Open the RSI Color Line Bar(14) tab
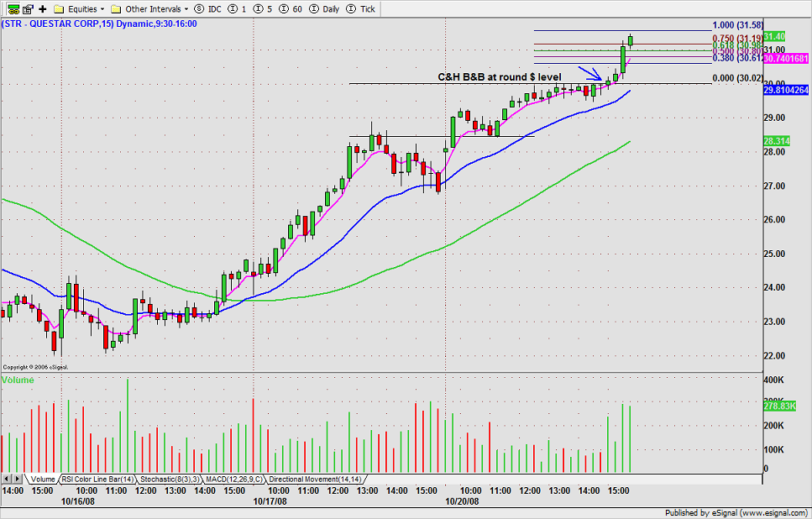 pos(98,480)
